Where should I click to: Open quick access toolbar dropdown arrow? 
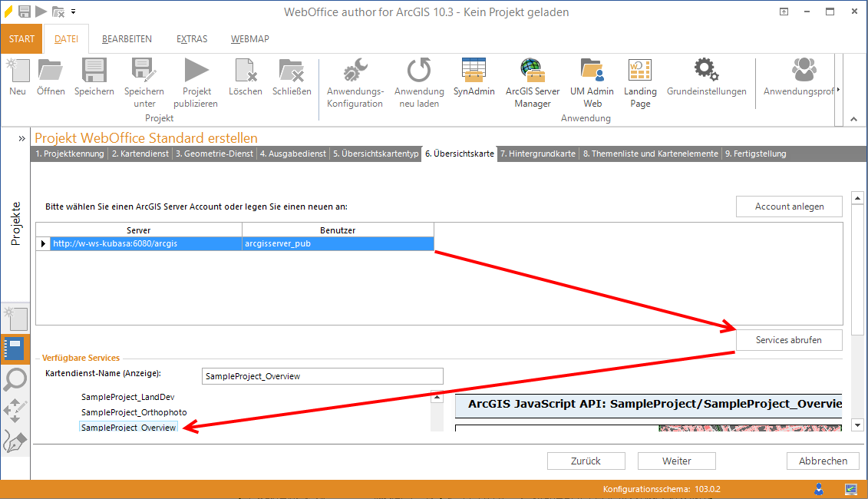[73, 12]
